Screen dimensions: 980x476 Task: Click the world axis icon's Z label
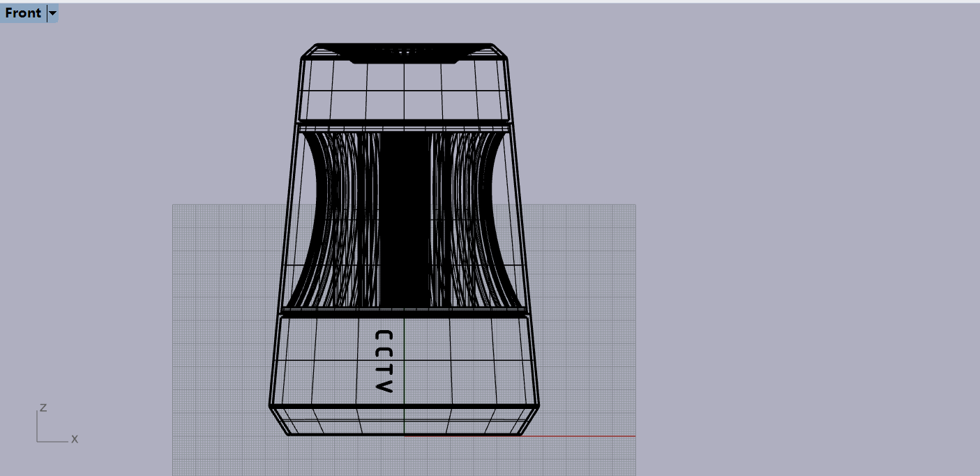point(43,408)
